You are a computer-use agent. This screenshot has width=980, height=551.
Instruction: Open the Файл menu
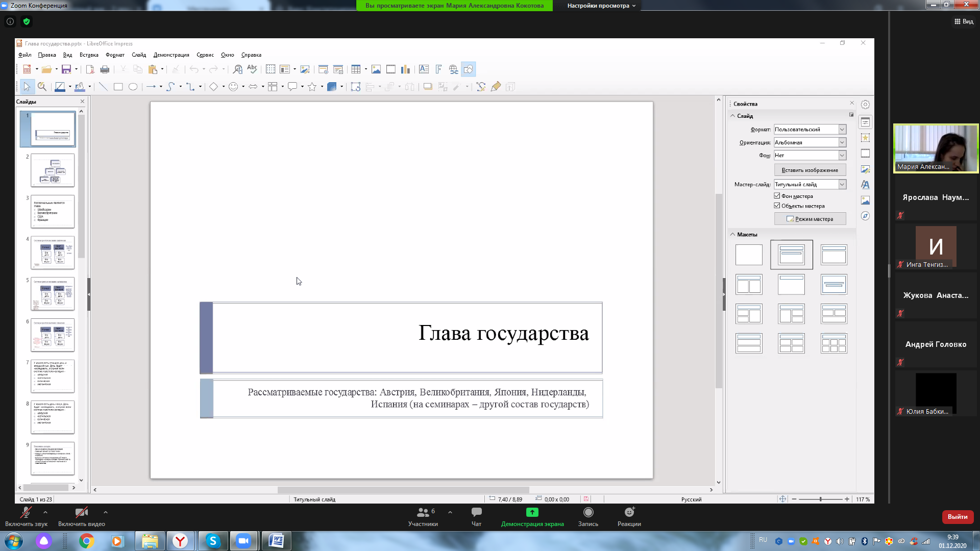(x=24, y=55)
